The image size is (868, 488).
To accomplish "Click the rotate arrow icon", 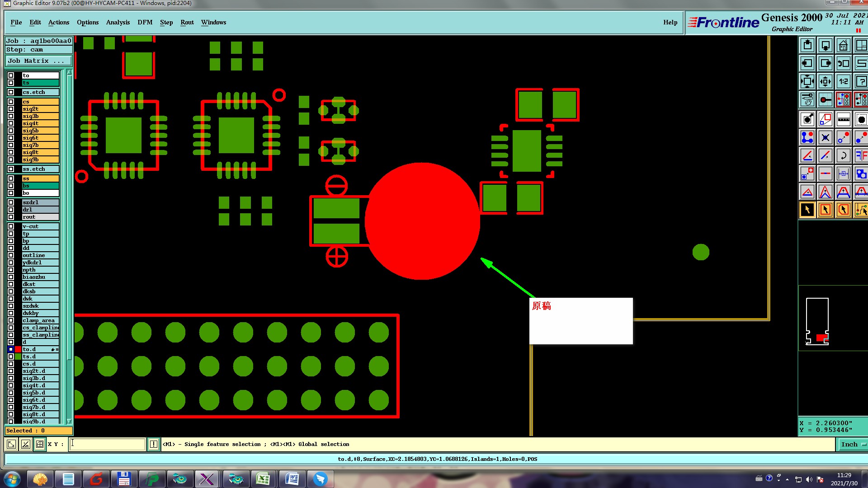I will tap(843, 155).
